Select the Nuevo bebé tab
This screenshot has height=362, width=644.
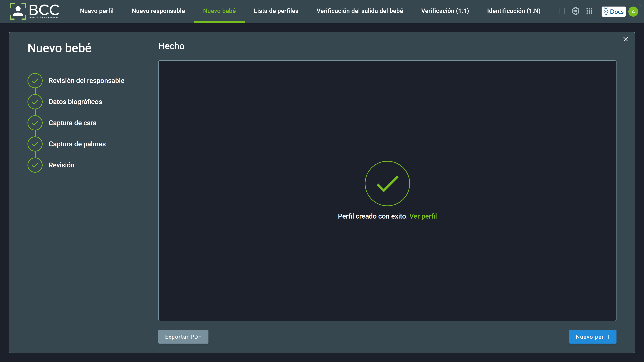pyautogui.click(x=219, y=11)
